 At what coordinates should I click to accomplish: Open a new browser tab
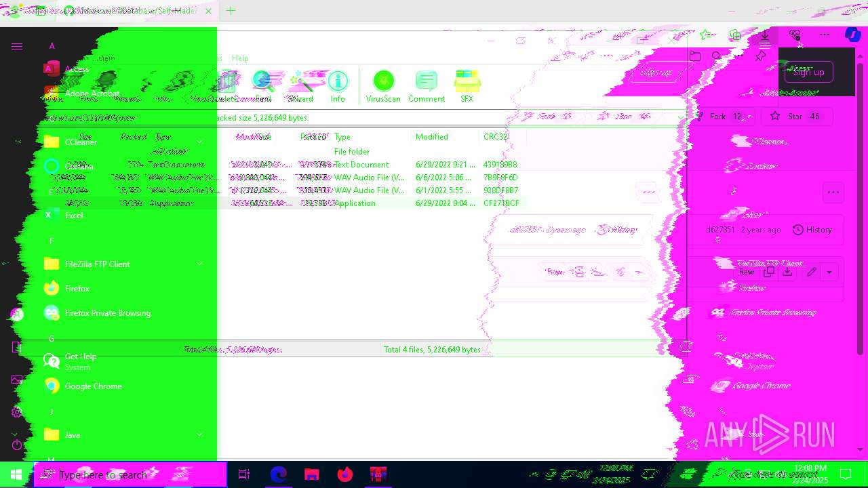point(231,11)
